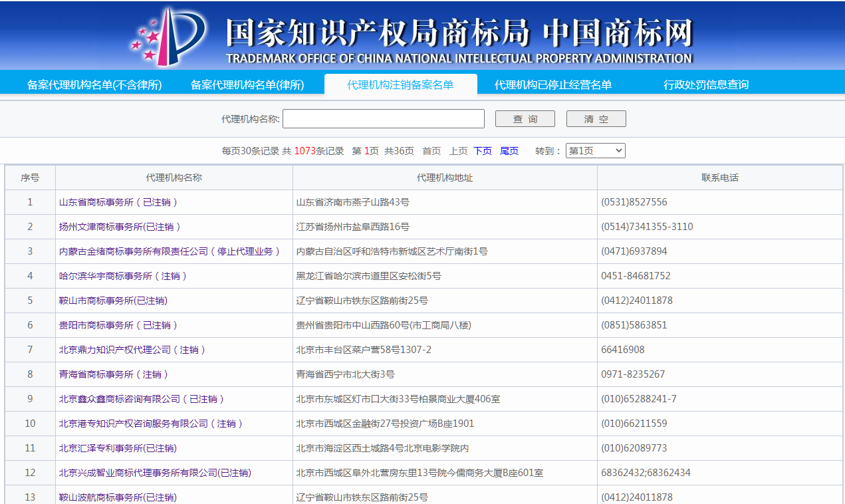Click the 共36页 total pages text
Image resolution: width=845 pixels, height=504 pixels.
point(399,151)
